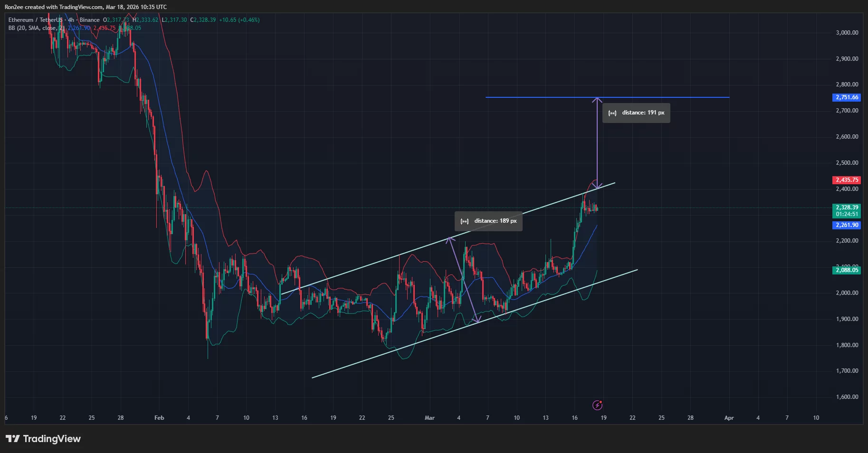Select the red 2,435.75 upper band price label
This screenshot has height=453, width=868.
pos(847,180)
